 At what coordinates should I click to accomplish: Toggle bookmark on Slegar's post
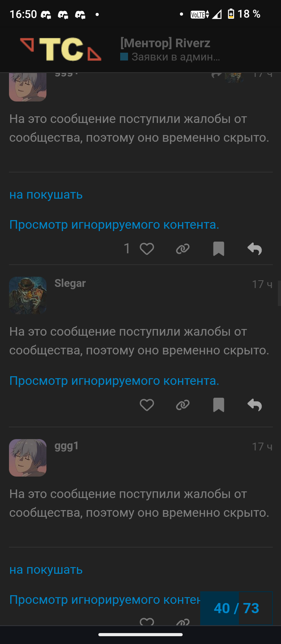pyautogui.click(x=219, y=405)
